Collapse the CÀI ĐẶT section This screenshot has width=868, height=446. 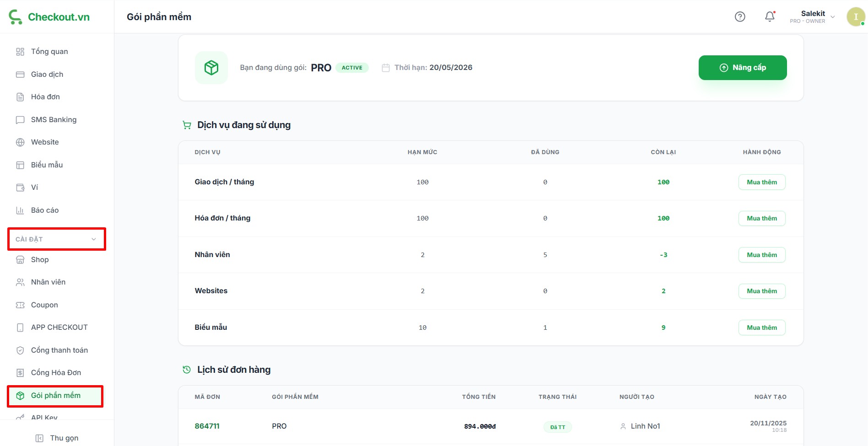tap(93, 239)
